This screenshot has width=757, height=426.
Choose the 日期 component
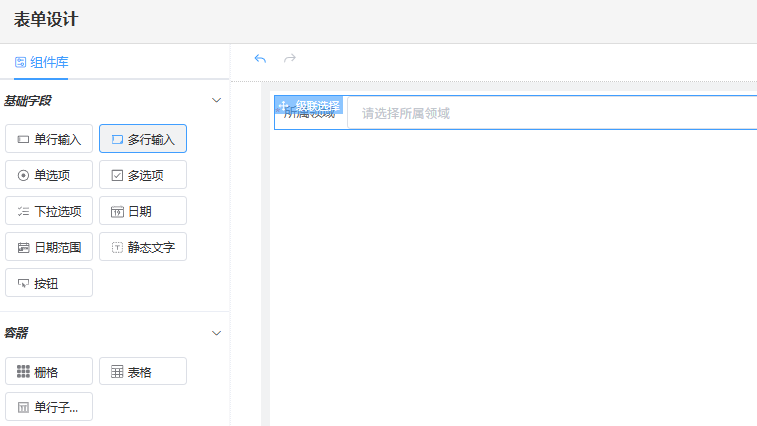click(x=143, y=211)
